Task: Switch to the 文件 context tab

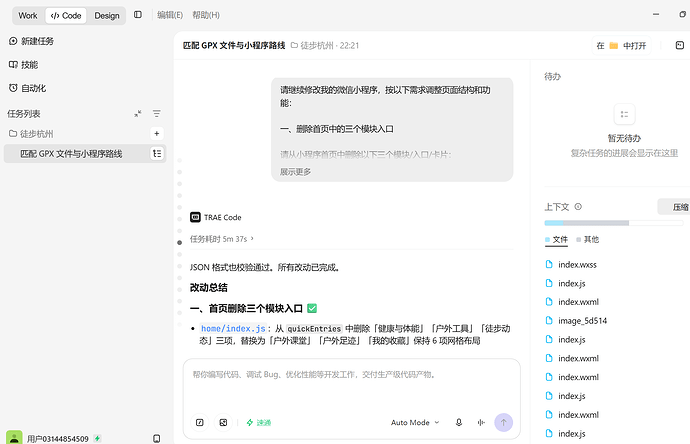Action: click(x=556, y=239)
